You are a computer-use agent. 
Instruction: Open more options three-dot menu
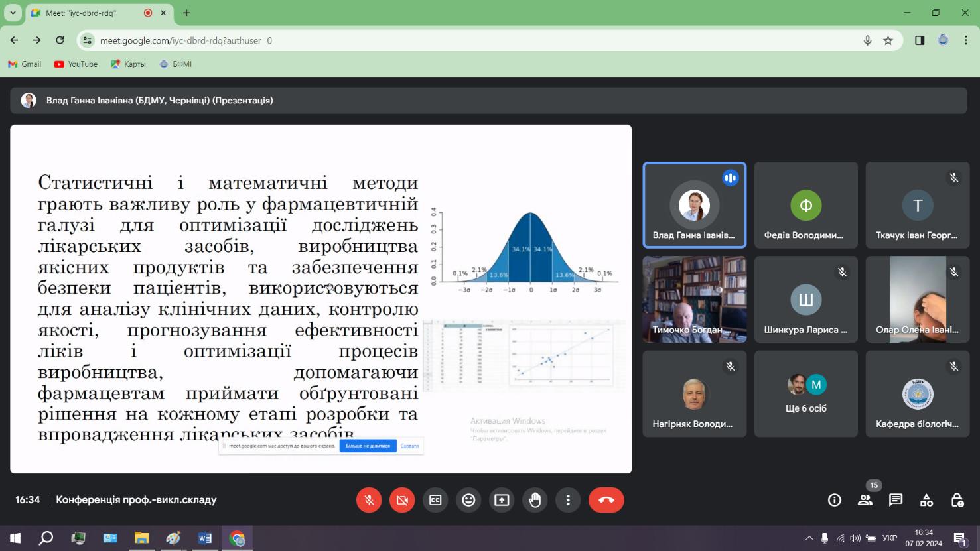pos(568,500)
